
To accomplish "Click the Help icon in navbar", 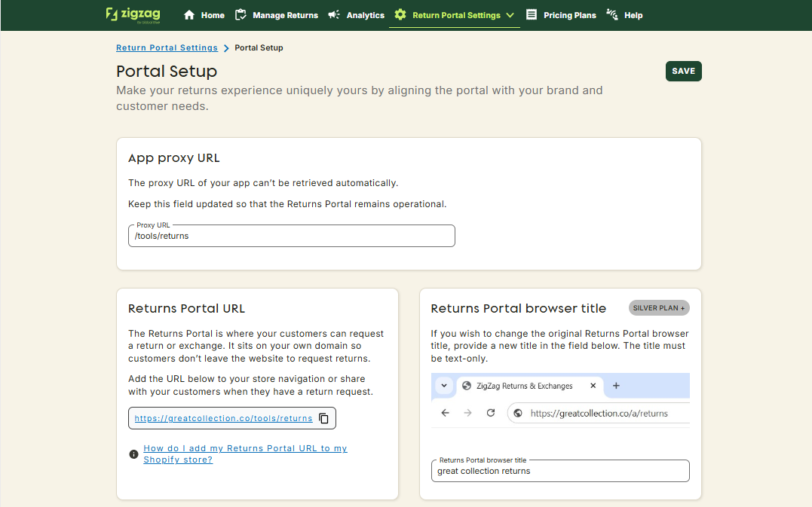I will [x=612, y=15].
